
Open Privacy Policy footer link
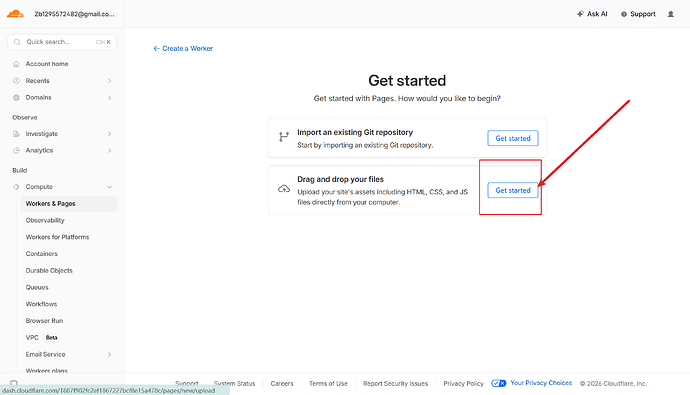coord(463,383)
